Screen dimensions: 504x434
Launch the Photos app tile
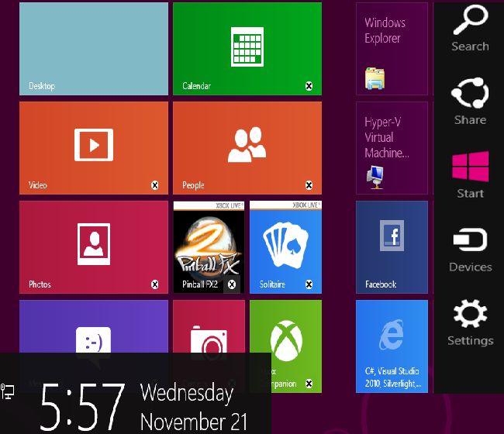tap(94, 247)
